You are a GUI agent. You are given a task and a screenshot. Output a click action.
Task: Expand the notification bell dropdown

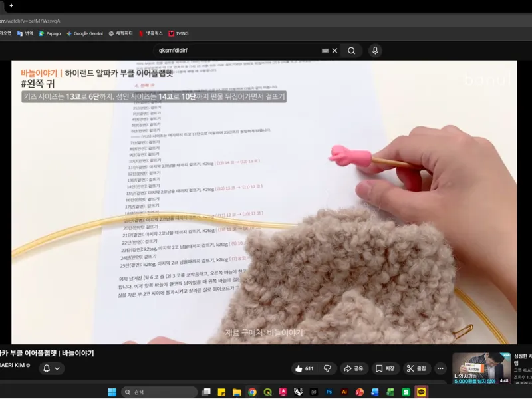click(x=52, y=369)
